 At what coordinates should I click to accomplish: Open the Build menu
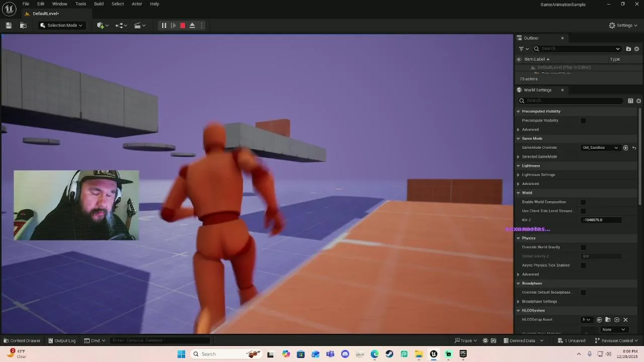pos(99,4)
